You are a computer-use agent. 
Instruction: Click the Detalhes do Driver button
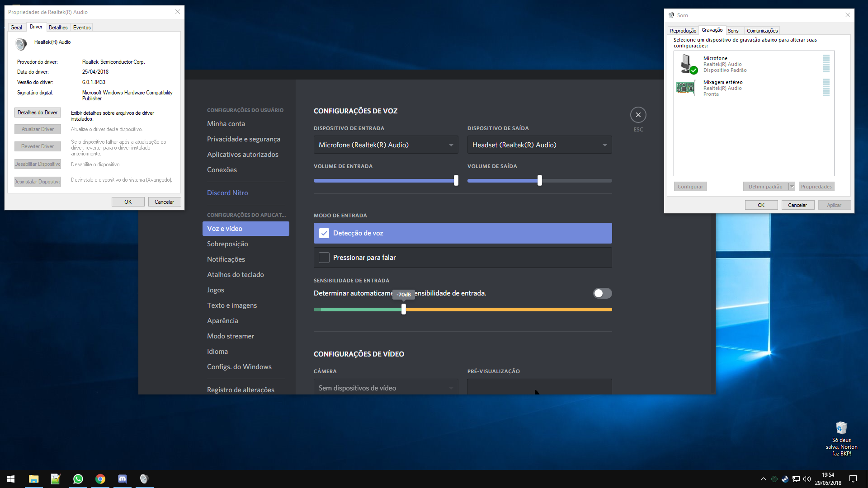[38, 113]
